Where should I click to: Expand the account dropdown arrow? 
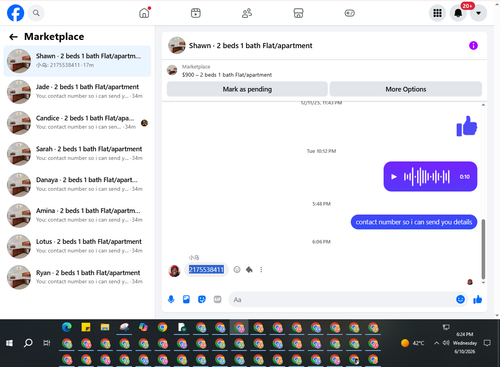click(x=478, y=13)
